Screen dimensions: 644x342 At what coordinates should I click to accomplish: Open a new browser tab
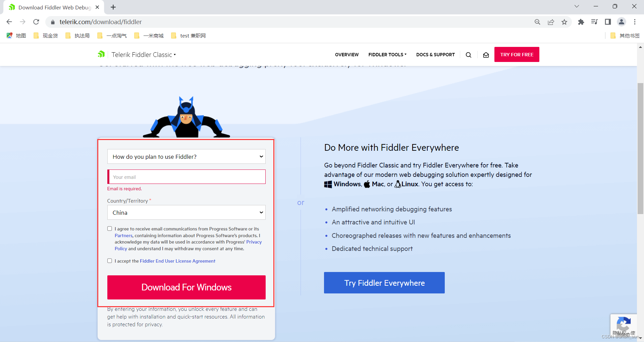(x=113, y=7)
